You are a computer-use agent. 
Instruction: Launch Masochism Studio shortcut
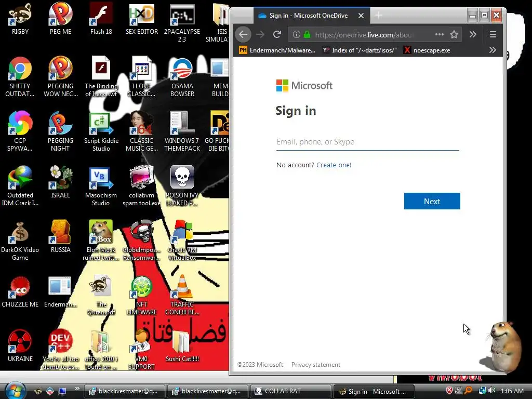(101, 187)
